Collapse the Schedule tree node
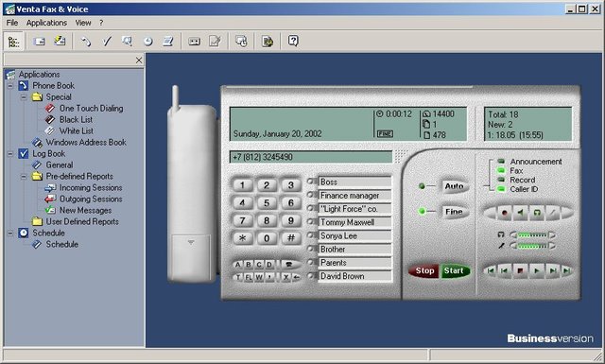 coord(10,234)
